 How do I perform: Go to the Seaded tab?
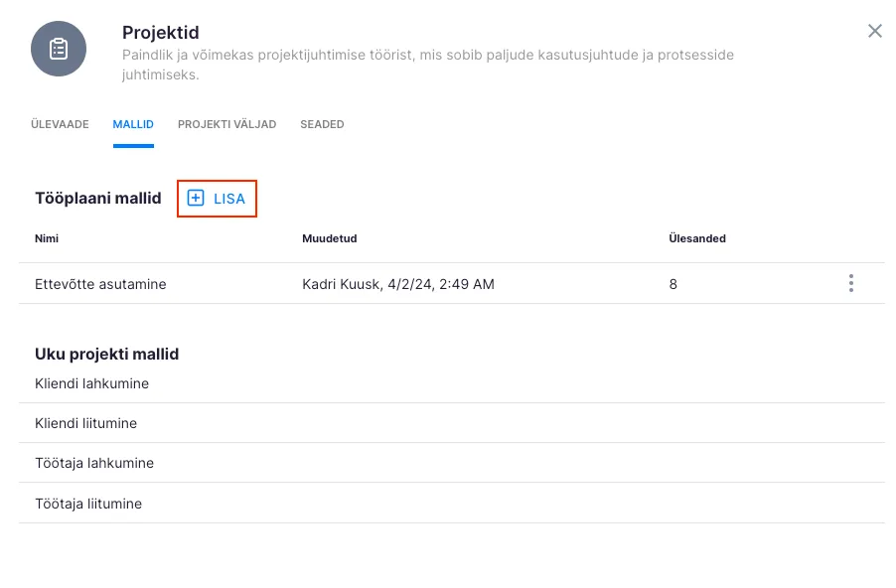322,125
